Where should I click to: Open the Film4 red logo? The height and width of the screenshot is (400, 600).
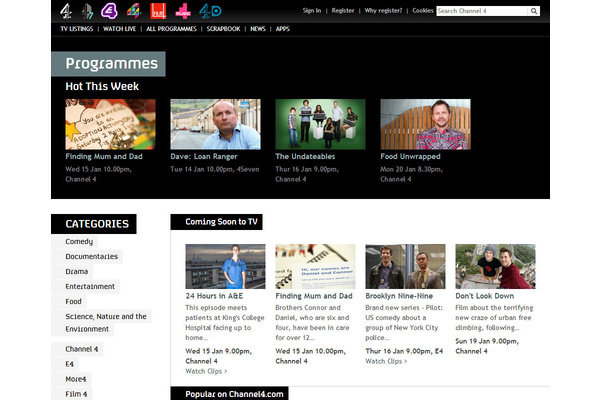pos(158,11)
